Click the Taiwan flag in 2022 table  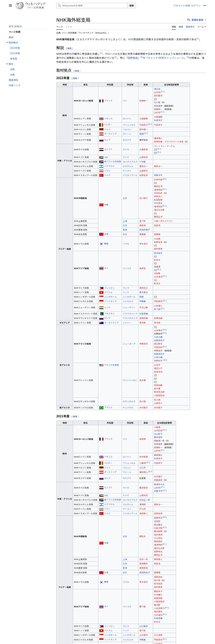(101, 234)
